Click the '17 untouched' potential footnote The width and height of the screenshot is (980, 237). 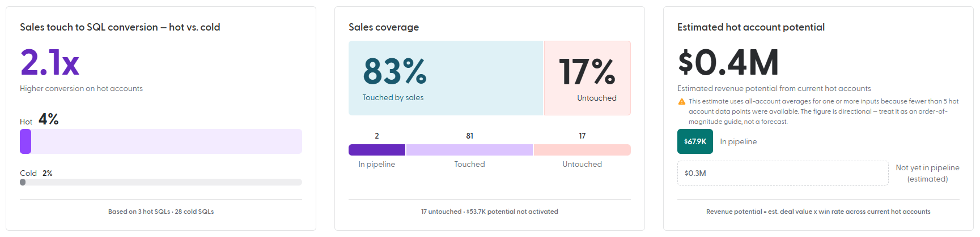(490, 212)
